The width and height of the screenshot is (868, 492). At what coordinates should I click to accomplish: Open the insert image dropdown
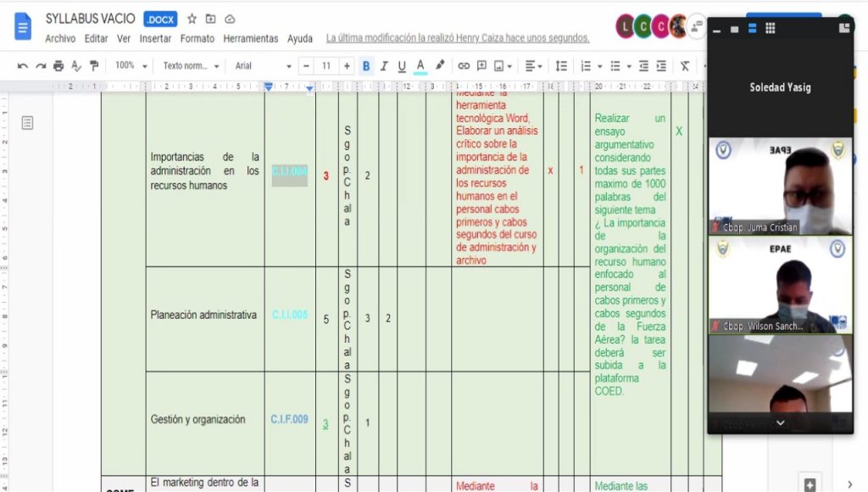click(503, 66)
